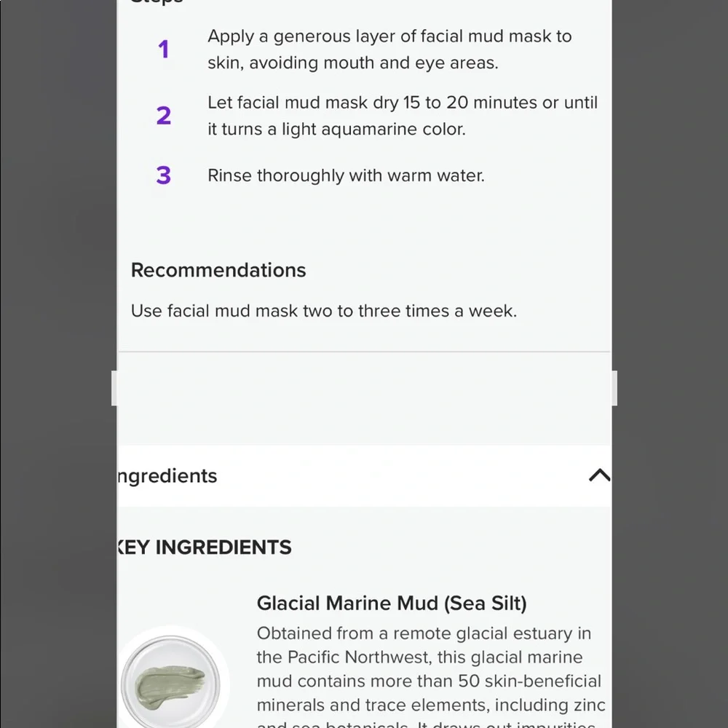Open the glacial marine mud swatch image
The height and width of the screenshot is (728, 728).
click(170, 684)
